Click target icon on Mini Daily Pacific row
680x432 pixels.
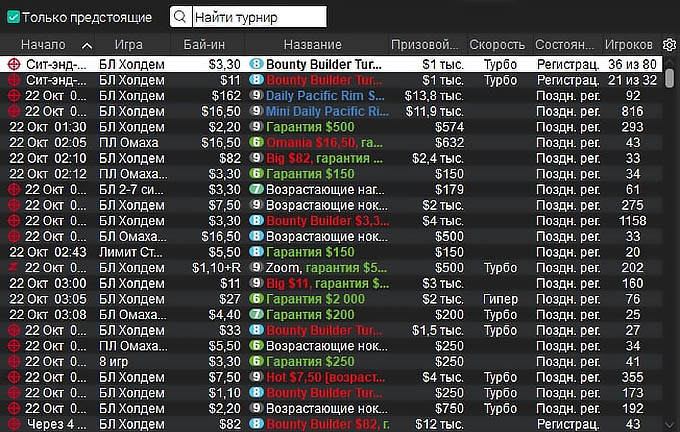pos(14,111)
